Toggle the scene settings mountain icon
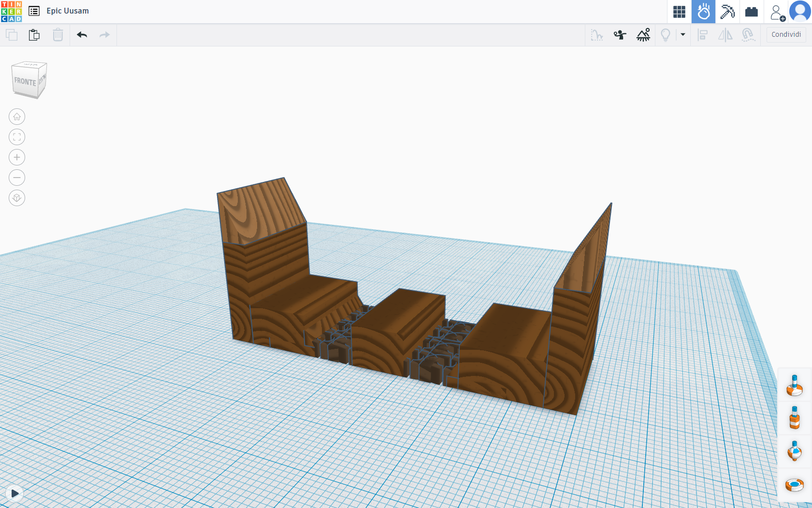The image size is (812, 508). (643, 35)
